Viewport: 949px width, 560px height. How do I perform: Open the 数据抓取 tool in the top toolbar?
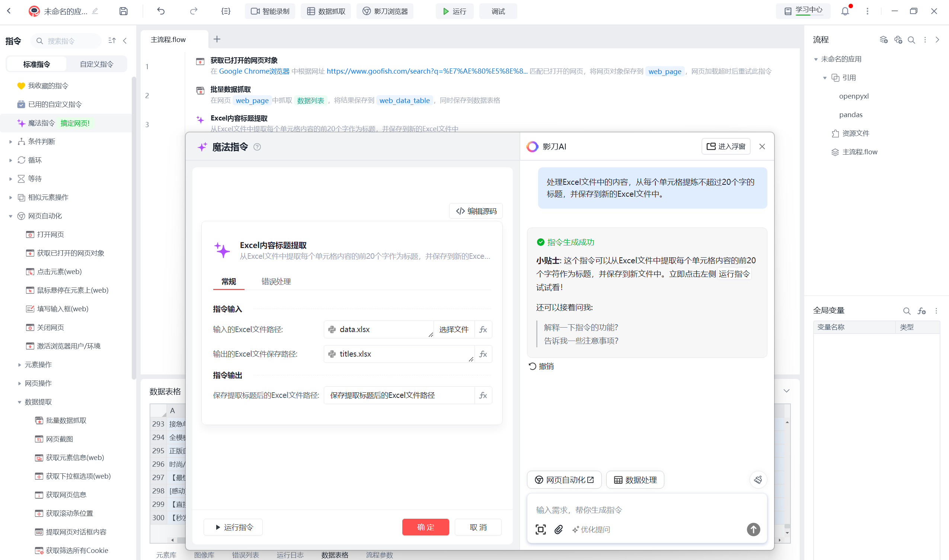point(325,11)
